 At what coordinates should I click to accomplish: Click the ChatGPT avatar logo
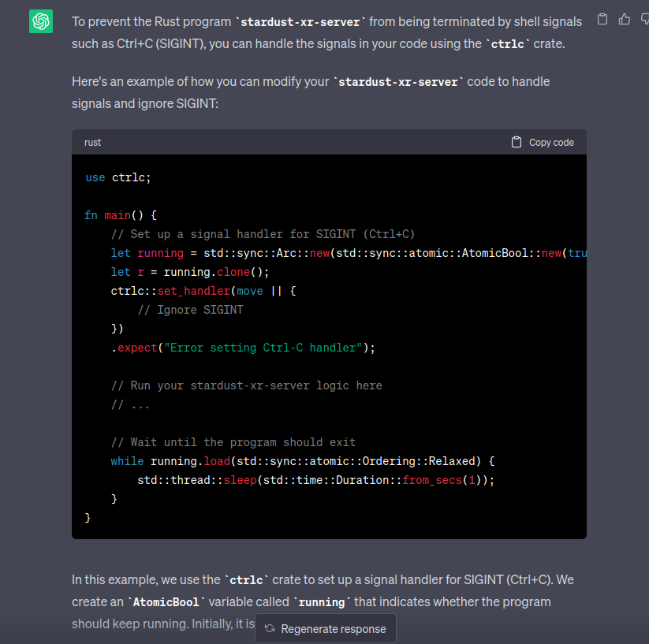click(41, 21)
